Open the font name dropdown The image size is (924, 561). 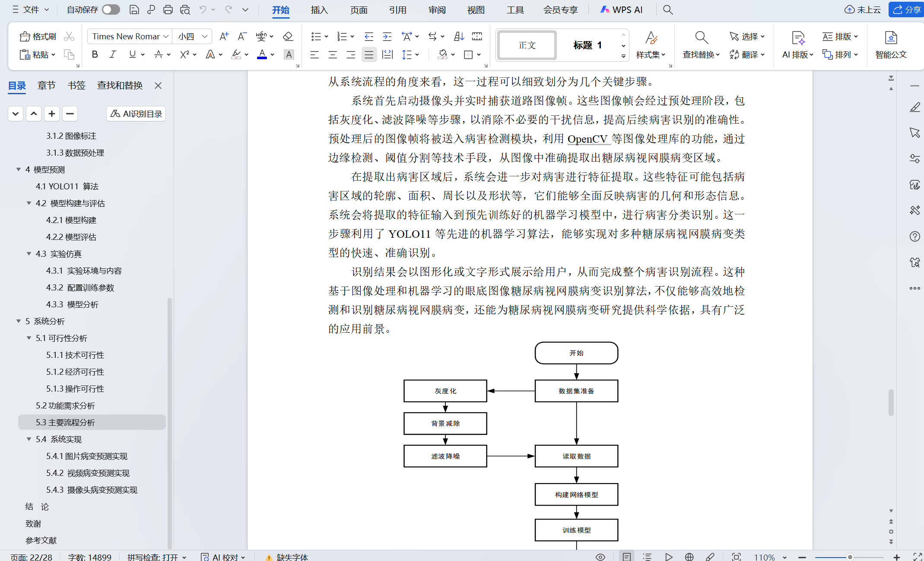point(166,37)
